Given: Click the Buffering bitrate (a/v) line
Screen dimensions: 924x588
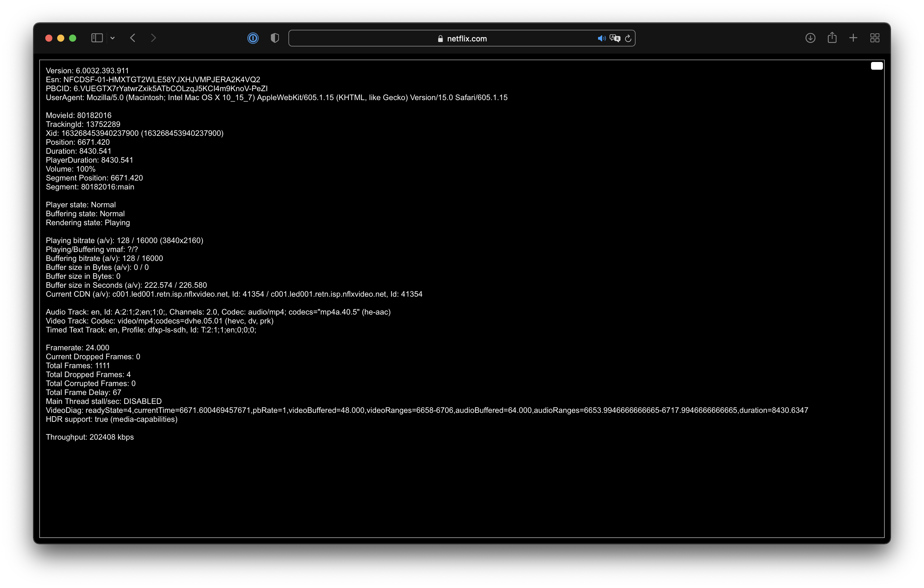Looking at the screenshot, I should 104,258.
